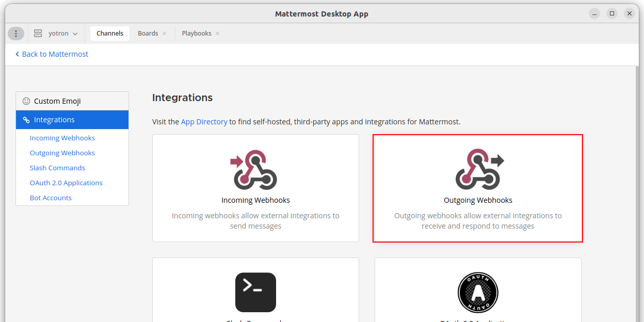644x322 pixels.
Task: Click the smiley emoji icon
Action: point(26,101)
